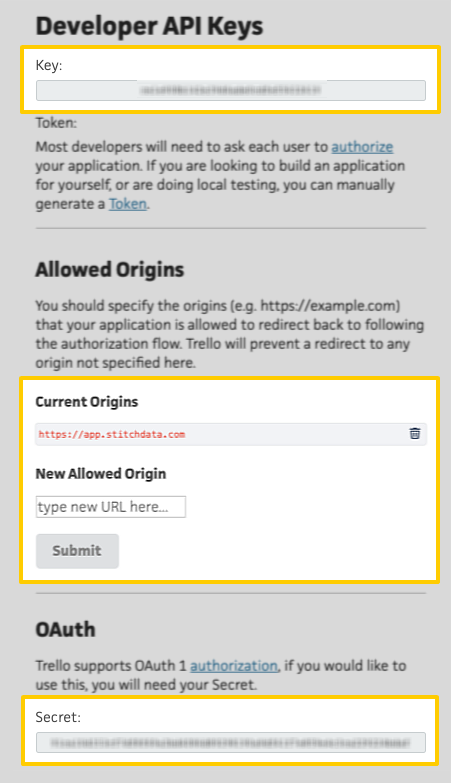This screenshot has width=451, height=783.
Task: Open the authorize link in Token paragraph
Action: [362, 147]
